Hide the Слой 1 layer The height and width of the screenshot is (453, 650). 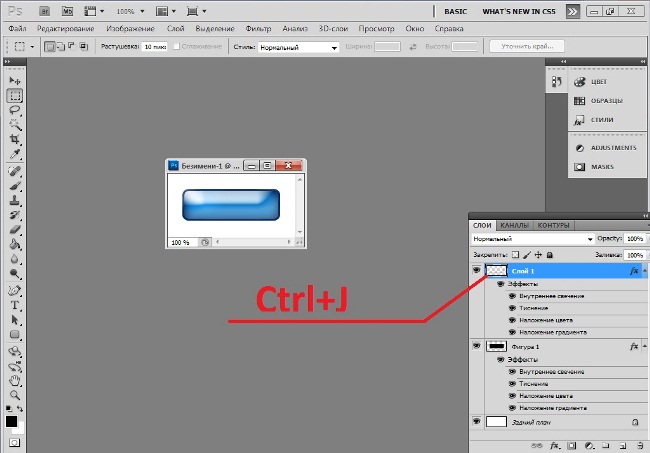(x=477, y=270)
